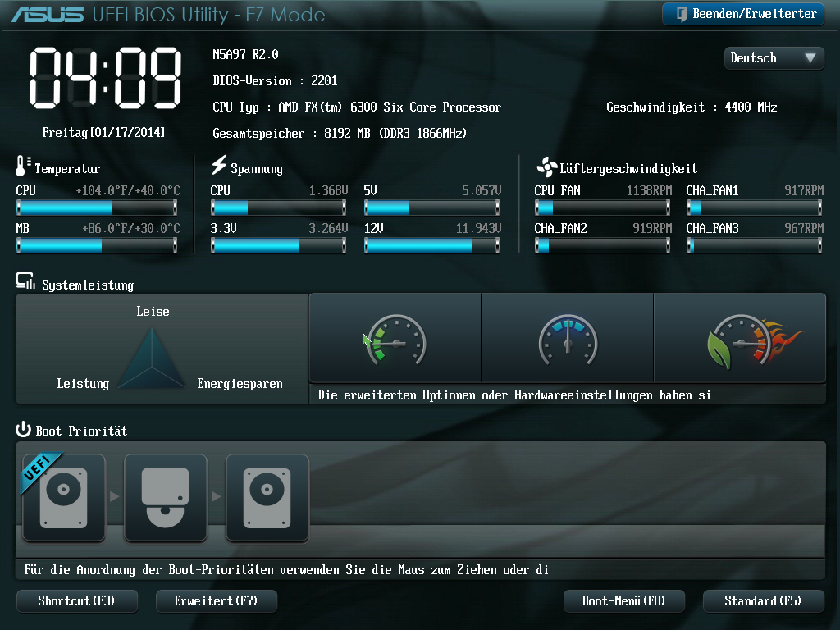Screen dimensions: 840x630
Task: Load Standard (F5) defaults
Action: pos(763,601)
